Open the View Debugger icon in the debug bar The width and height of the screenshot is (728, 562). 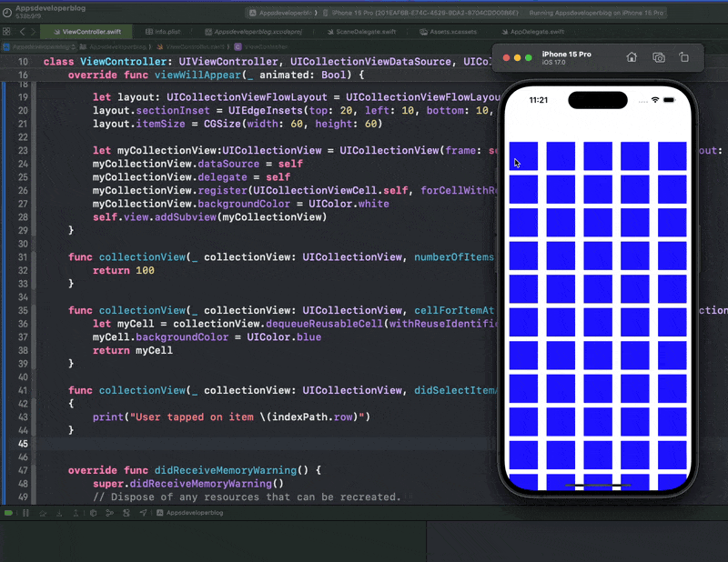point(93,512)
